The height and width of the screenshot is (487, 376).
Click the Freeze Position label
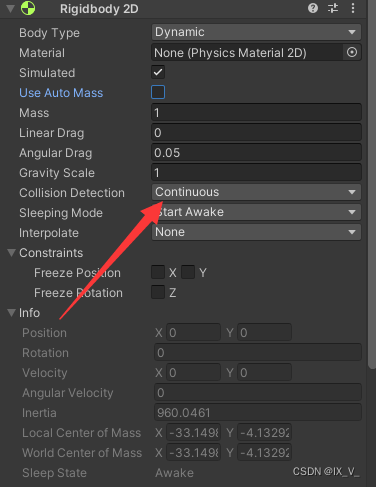pos(77,273)
